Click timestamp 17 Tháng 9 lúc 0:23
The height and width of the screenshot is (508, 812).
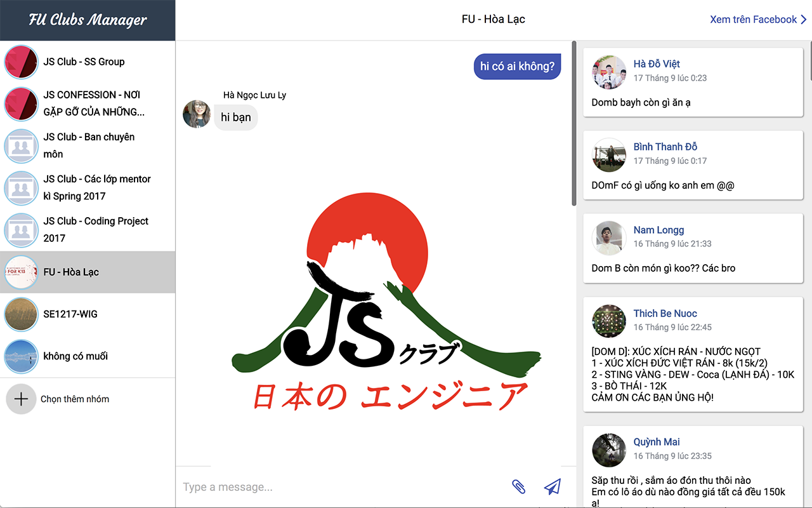coord(670,78)
